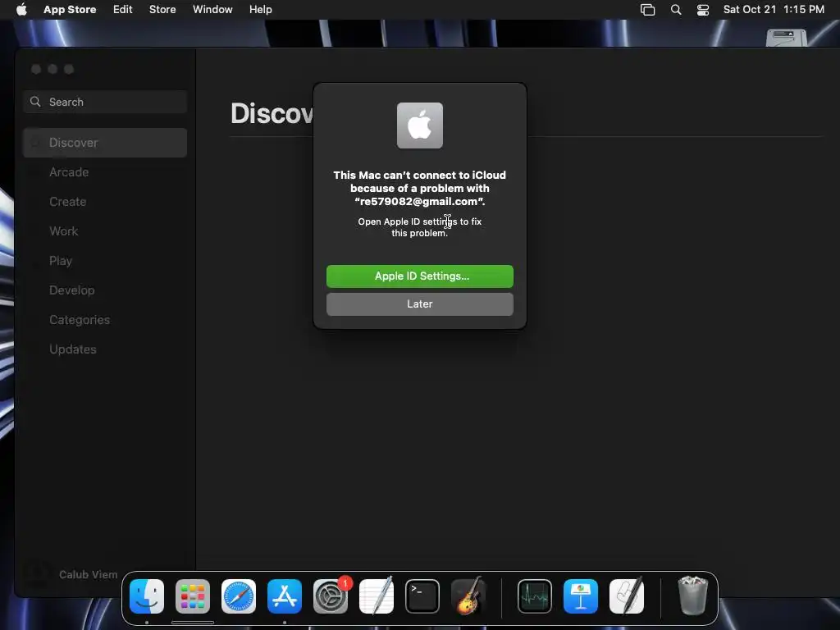Focus the App Store Search field
Viewport: 840px width, 630px height.
[x=105, y=102]
